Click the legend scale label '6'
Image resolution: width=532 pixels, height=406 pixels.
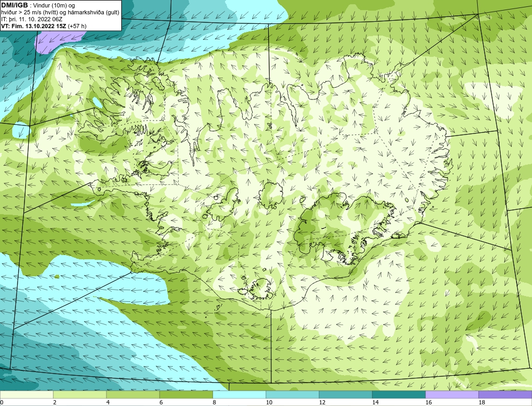[162, 403]
